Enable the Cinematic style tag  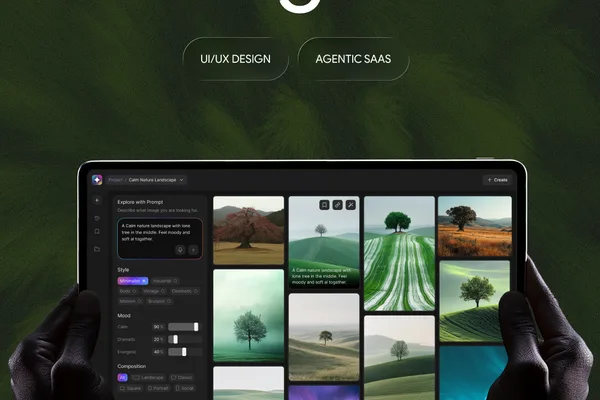[x=185, y=291]
